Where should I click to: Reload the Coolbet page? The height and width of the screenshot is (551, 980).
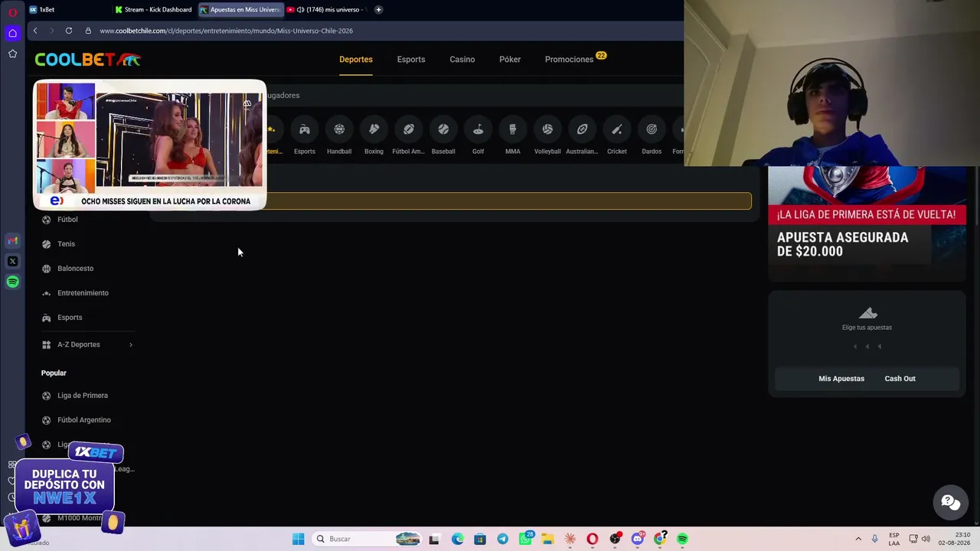coord(69,31)
